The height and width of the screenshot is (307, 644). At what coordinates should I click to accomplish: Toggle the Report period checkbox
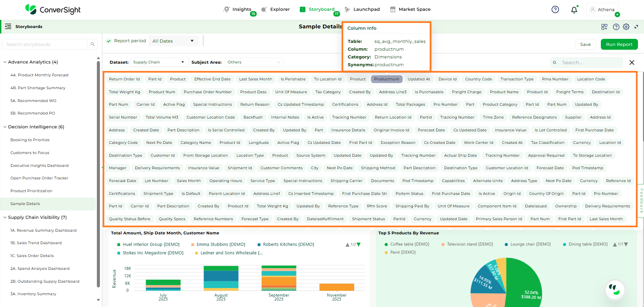click(109, 41)
